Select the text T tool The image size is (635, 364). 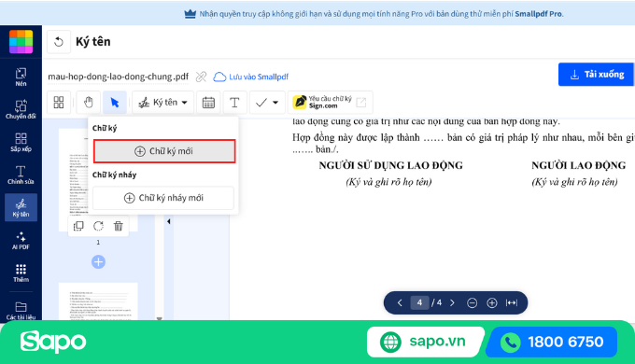pyautogui.click(x=234, y=103)
